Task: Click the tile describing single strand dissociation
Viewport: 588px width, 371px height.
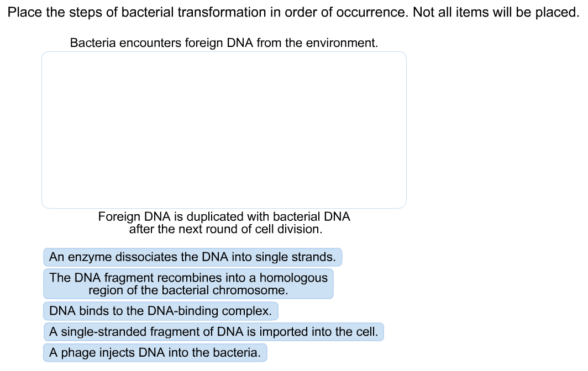Action: click(193, 257)
